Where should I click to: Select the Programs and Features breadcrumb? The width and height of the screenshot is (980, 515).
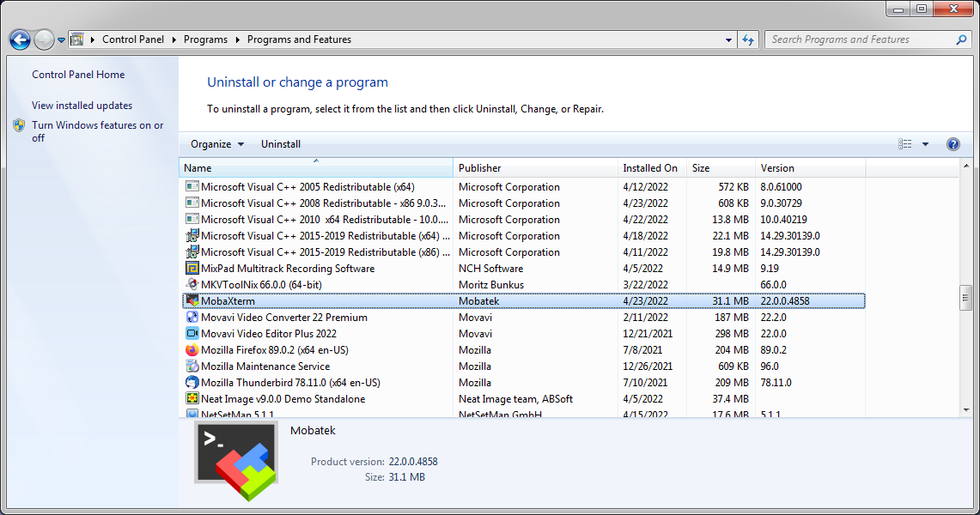pos(300,39)
